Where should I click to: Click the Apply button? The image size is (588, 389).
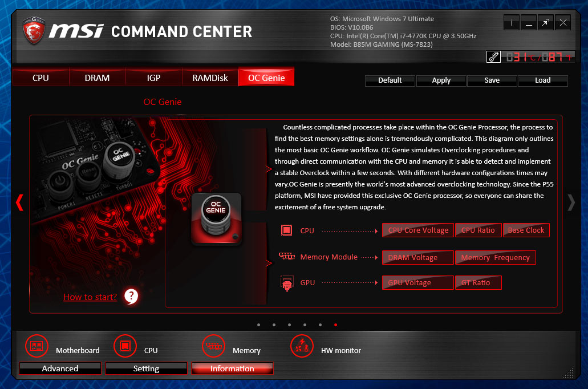[441, 80]
